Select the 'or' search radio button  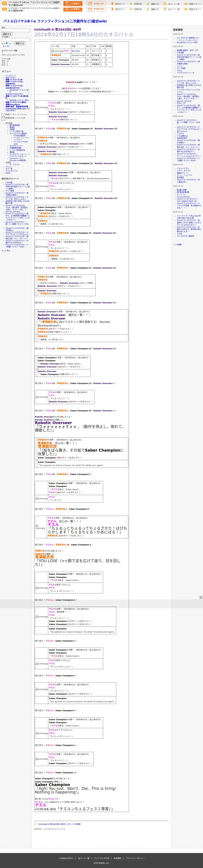(x=12, y=43)
